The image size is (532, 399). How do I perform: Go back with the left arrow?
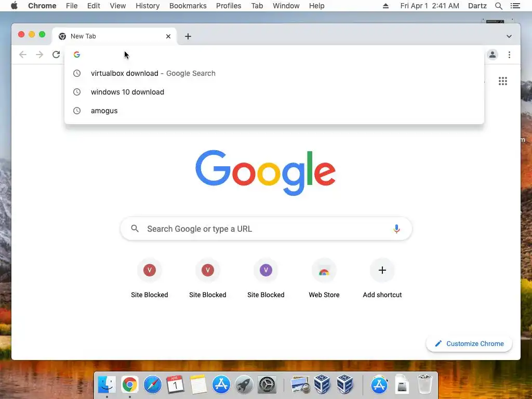[x=23, y=55]
